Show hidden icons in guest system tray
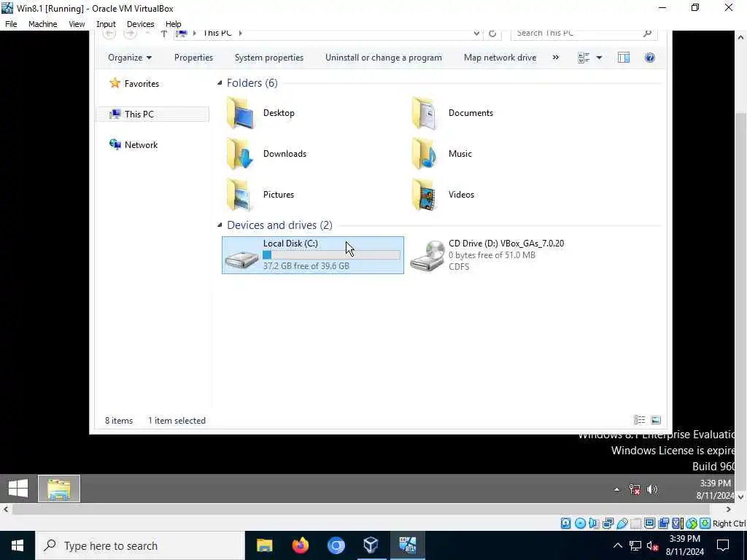The height and width of the screenshot is (560, 747). click(x=616, y=489)
